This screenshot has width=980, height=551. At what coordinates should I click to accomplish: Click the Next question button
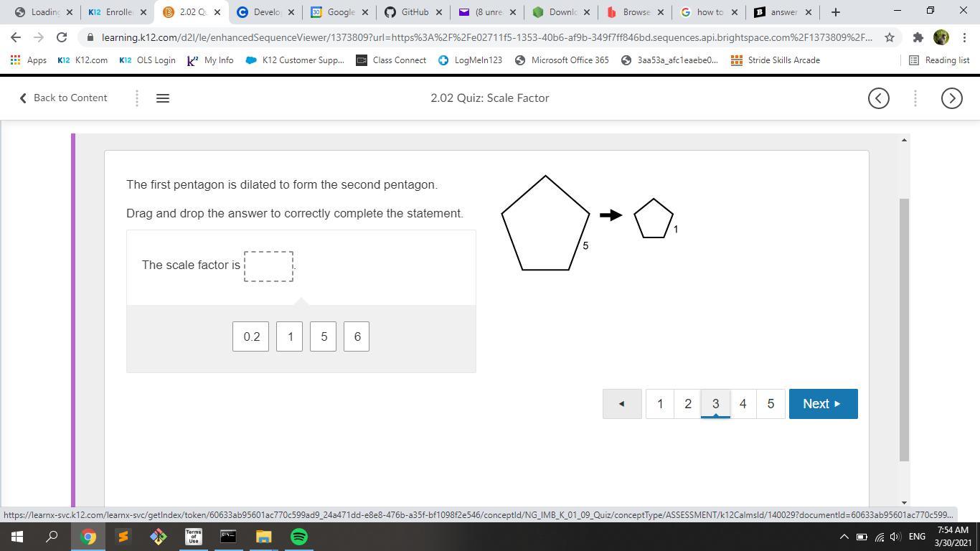click(823, 404)
